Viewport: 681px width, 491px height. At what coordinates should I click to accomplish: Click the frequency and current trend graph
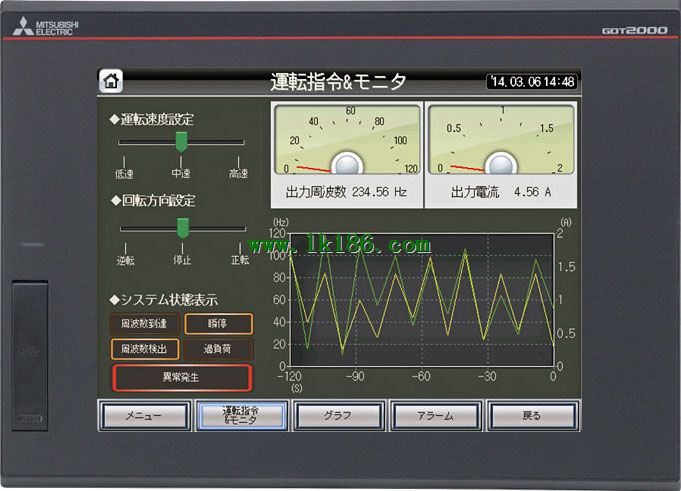tap(414, 300)
